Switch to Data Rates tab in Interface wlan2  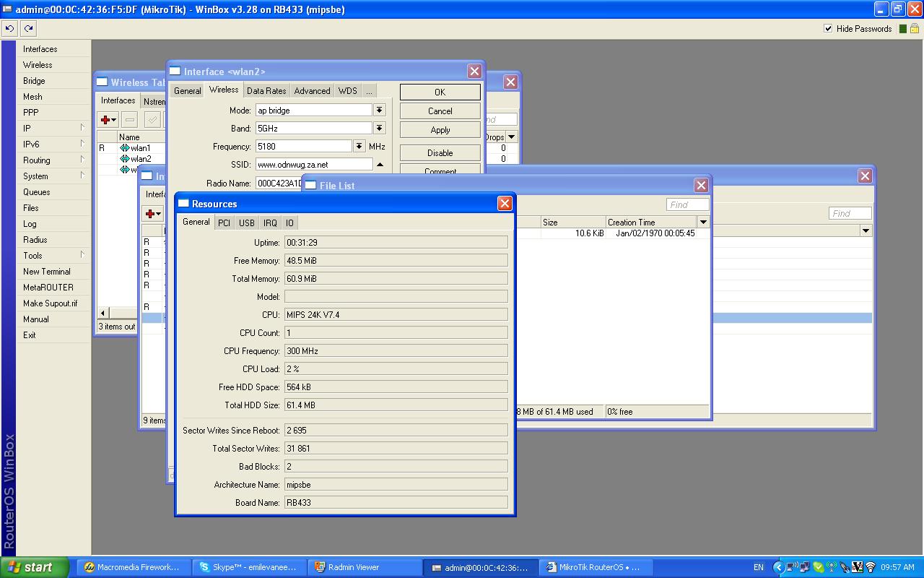click(x=266, y=91)
